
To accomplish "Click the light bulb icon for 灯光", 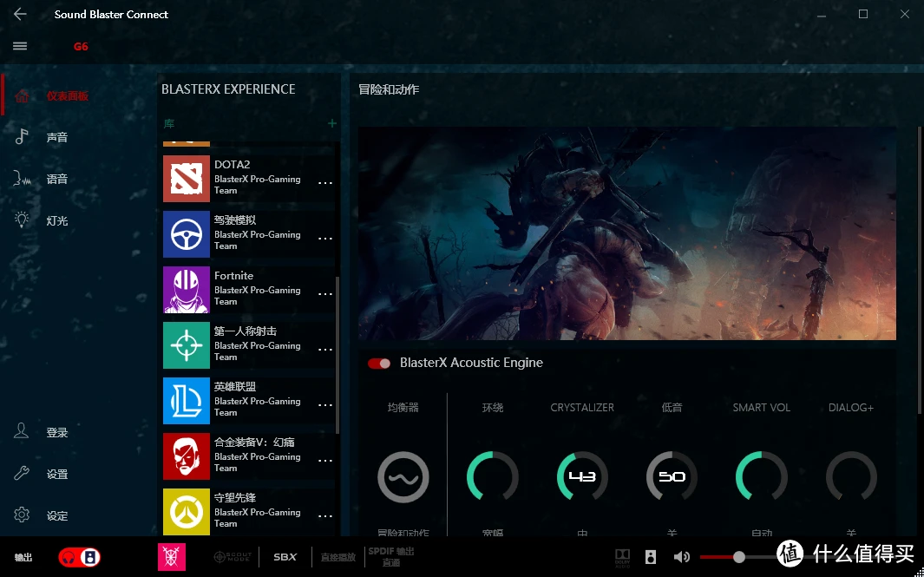I will point(22,220).
